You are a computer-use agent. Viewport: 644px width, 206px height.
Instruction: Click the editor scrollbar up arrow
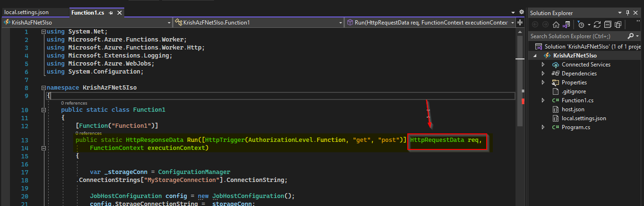pos(521,31)
